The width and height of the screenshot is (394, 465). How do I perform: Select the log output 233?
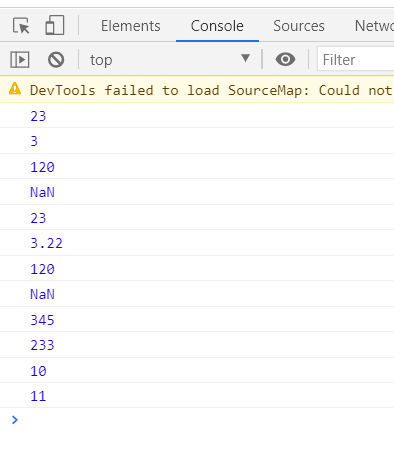pos(42,345)
